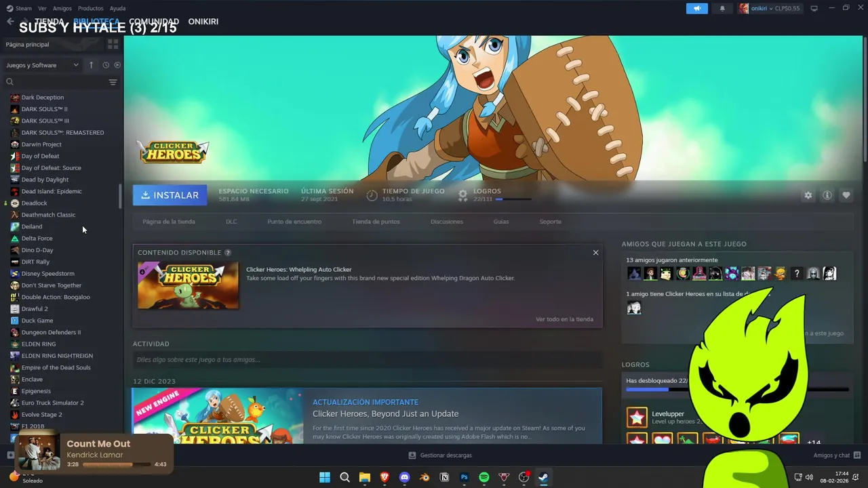The height and width of the screenshot is (488, 868).
Task: Open the Soporte tab
Action: 550,222
